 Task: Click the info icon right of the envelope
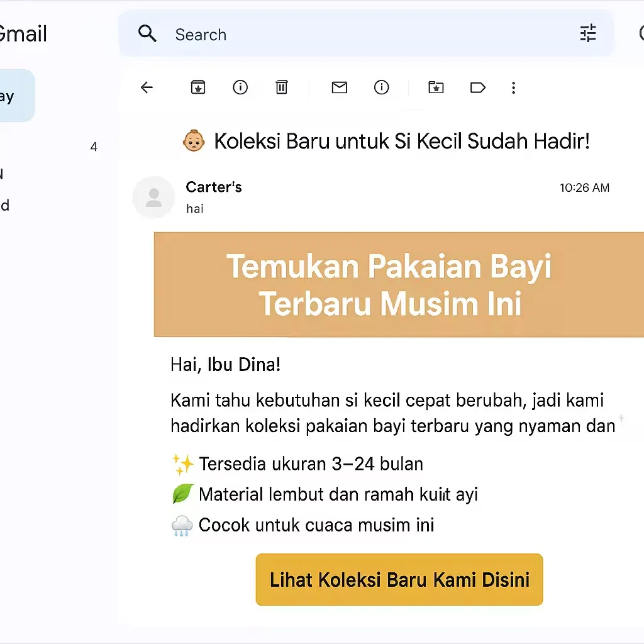click(381, 88)
